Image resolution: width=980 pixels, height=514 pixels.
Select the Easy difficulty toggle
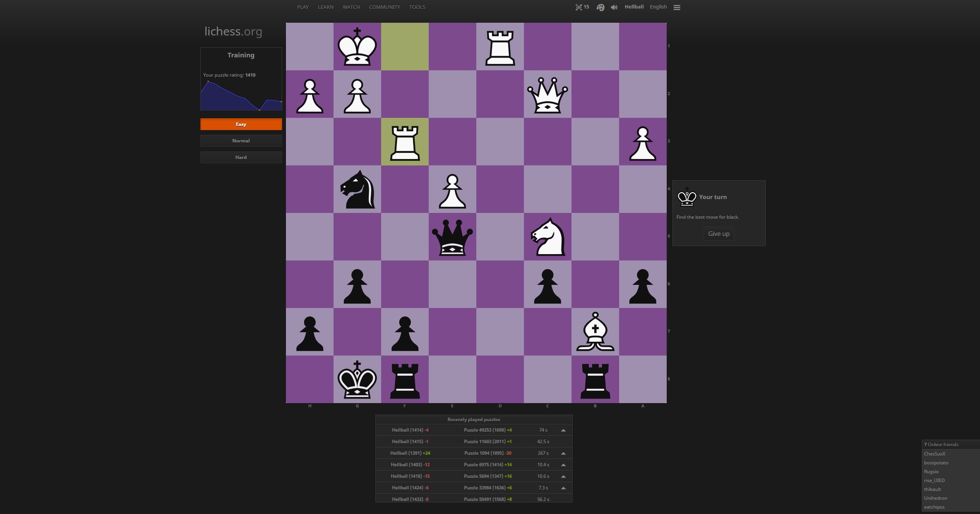pos(241,124)
